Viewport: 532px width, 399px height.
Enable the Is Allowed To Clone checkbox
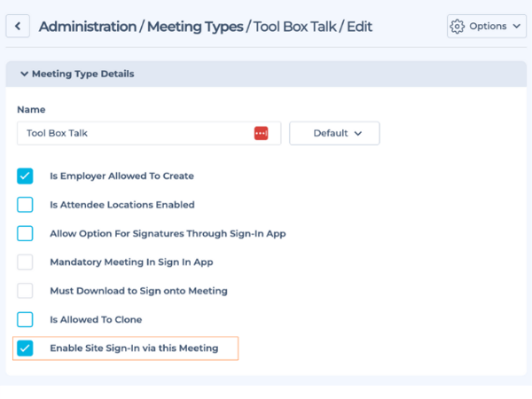[x=25, y=319]
